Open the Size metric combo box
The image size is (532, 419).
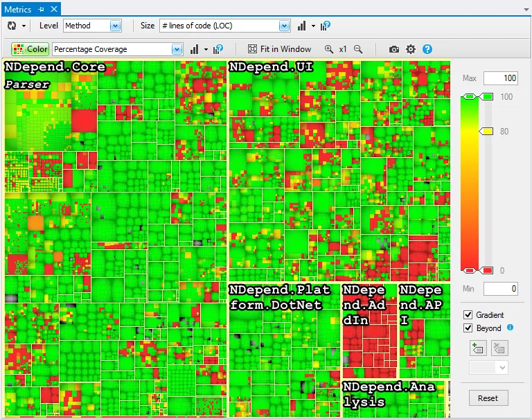tap(225, 26)
